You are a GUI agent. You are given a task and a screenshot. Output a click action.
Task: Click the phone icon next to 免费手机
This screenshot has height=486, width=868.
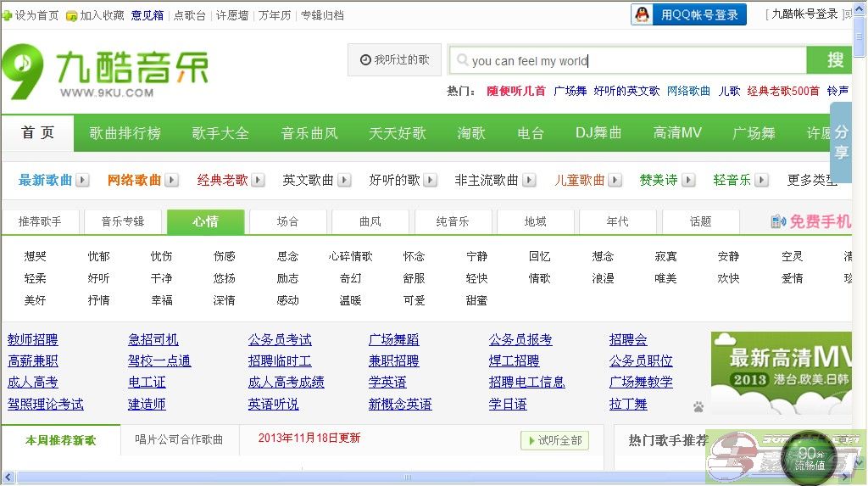(x=778, y=221)
